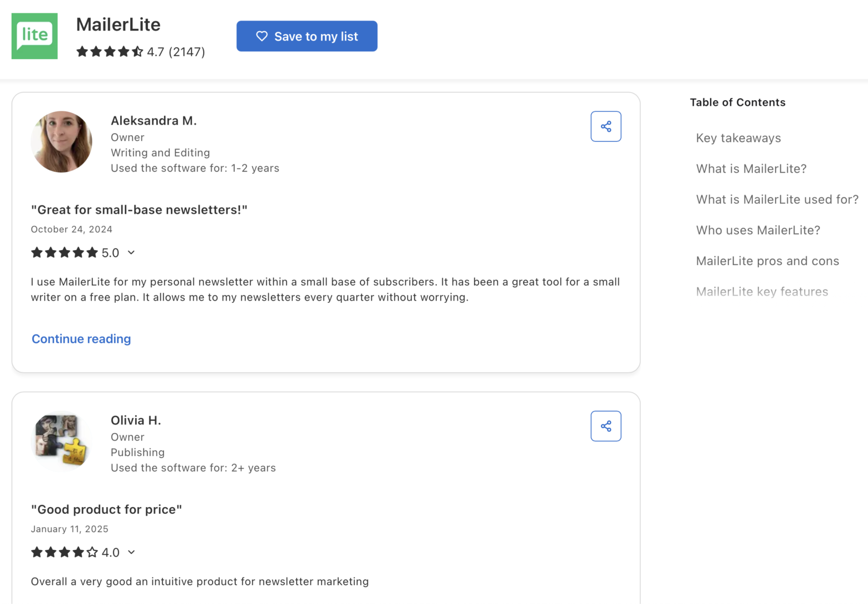Click Olivia H.'s avatar image

tap(62, 441)
